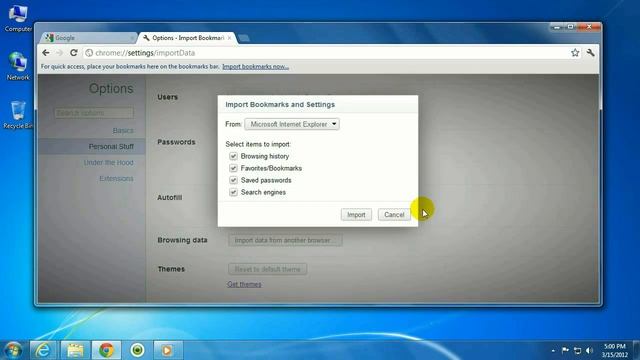Open the network tray icon
640x360 pixels.
tap(577, 350)
